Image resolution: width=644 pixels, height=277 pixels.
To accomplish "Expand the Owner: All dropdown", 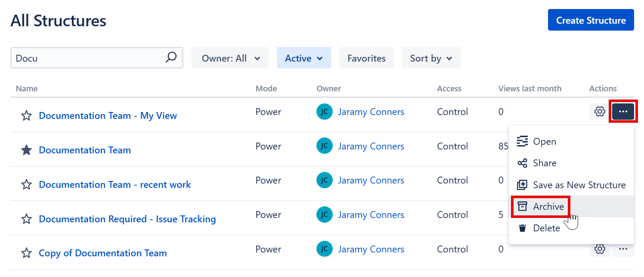I will (230, 58).
